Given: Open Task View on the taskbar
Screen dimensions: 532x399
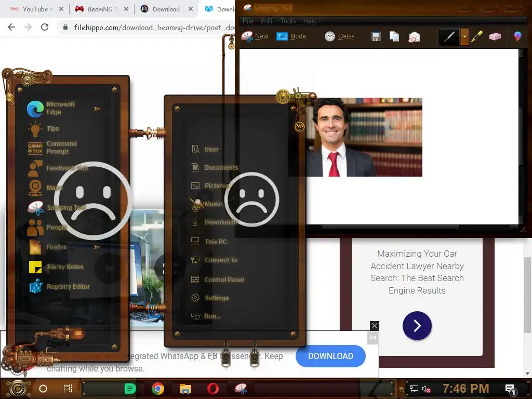Looking at the screenshot, I should pyautogui.click(x=68, y=389).
